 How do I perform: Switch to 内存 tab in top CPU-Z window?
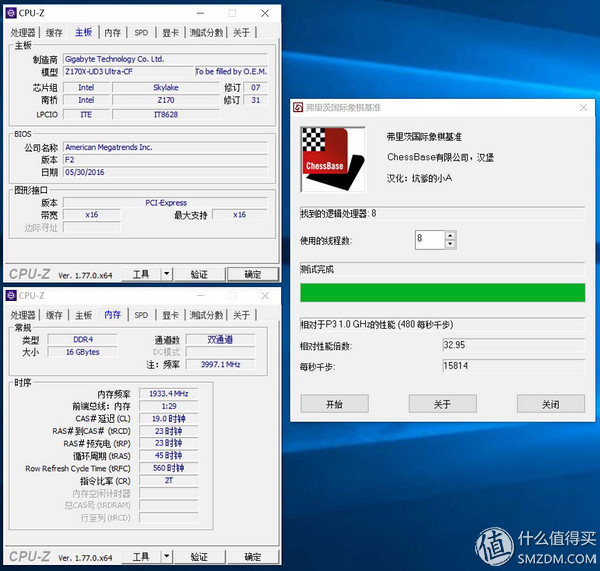click(x=112, y=33)
